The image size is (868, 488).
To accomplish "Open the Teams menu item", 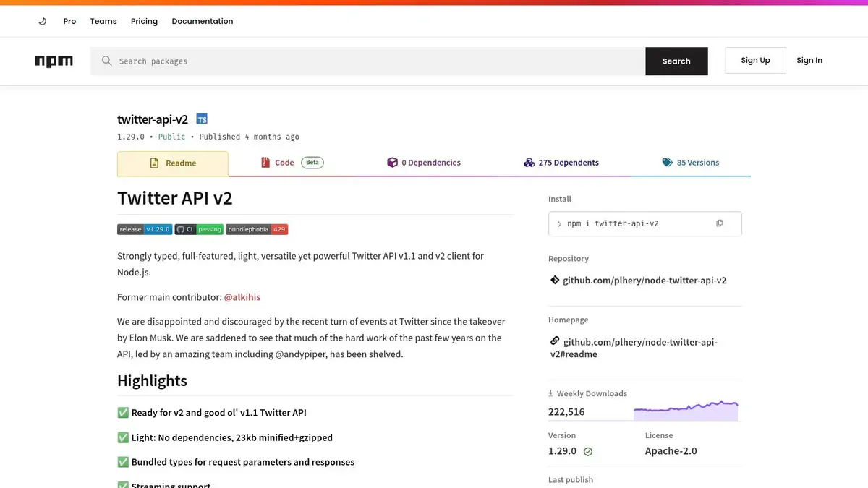I will click(x=103, y=22).
